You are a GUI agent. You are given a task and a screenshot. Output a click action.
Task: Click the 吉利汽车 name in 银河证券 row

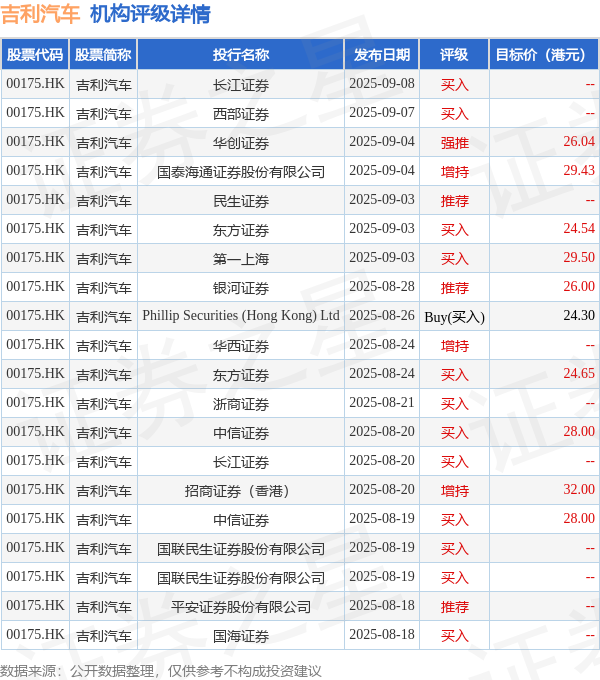(104, 288)
